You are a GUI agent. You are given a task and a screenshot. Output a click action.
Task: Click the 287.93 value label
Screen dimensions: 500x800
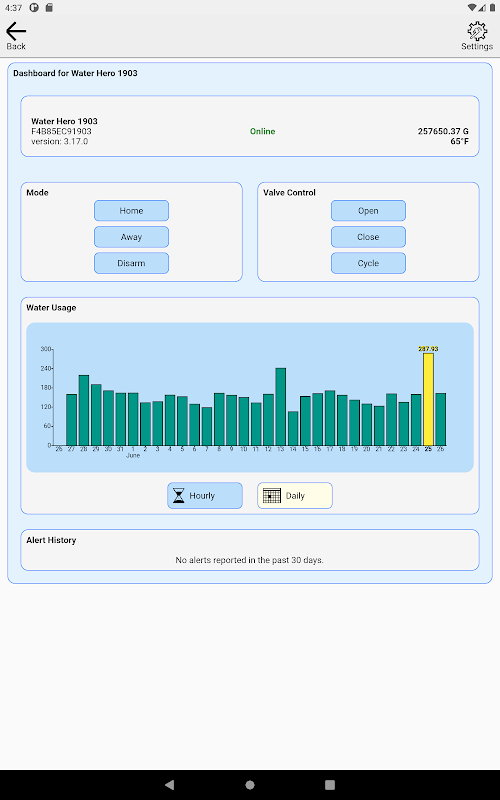coord(428,349)
